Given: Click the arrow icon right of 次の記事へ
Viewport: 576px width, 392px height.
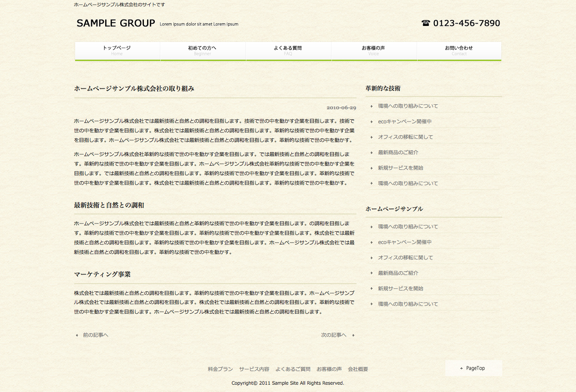Looking at the screenshot, I should point(353,336).
